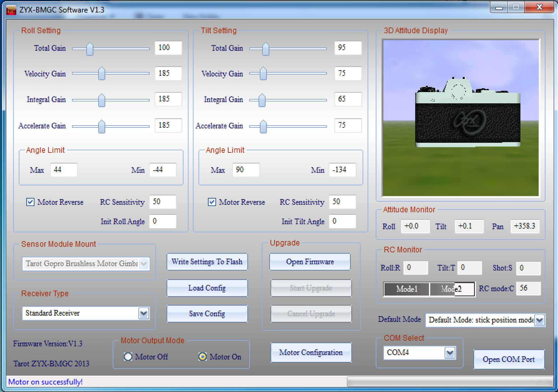
Task: Click the Save Config button
Action: tap(207, 314)
